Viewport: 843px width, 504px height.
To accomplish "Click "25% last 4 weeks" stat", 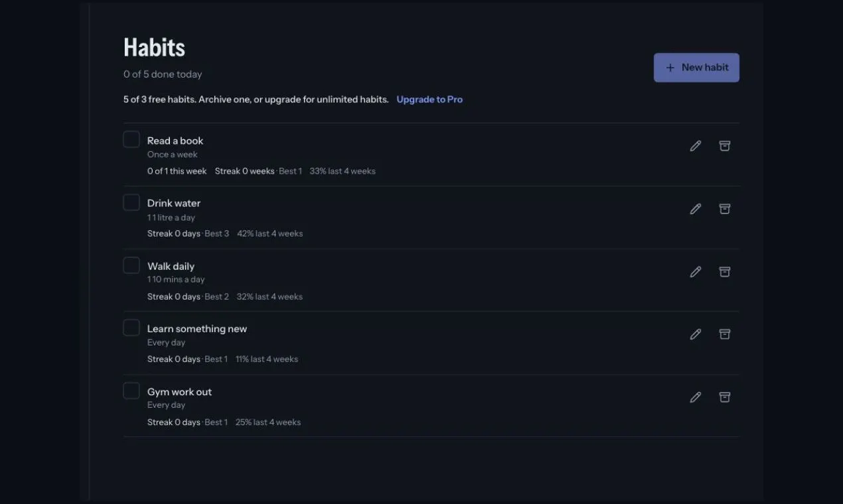I will click(268, 422).
